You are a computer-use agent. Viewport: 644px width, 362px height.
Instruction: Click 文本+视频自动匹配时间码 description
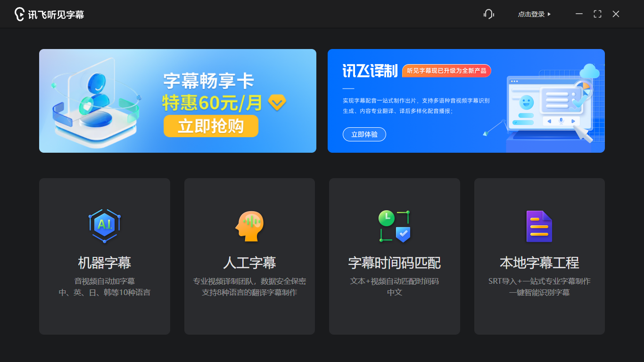click(x=395, y=281)
